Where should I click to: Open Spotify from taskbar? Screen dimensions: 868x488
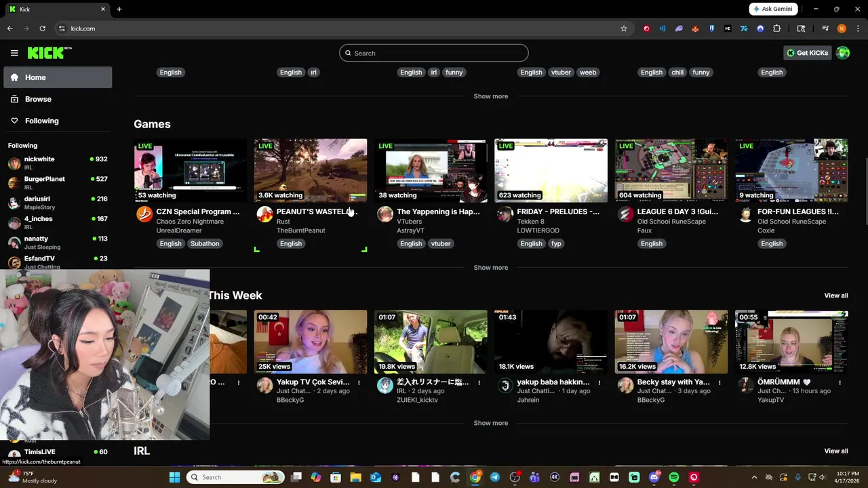pos(673,477)
